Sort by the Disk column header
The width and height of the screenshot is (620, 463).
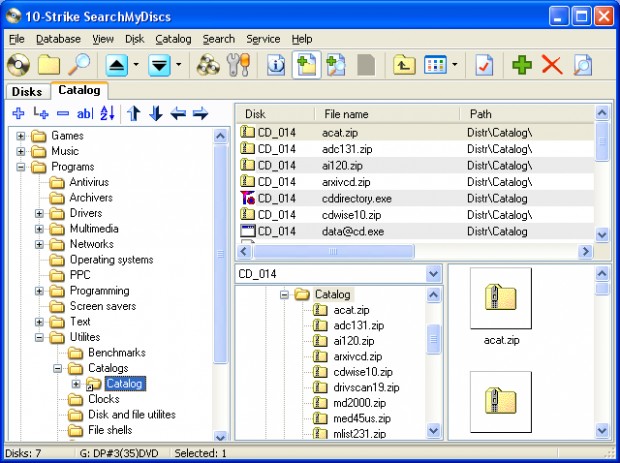click(275, 114)
